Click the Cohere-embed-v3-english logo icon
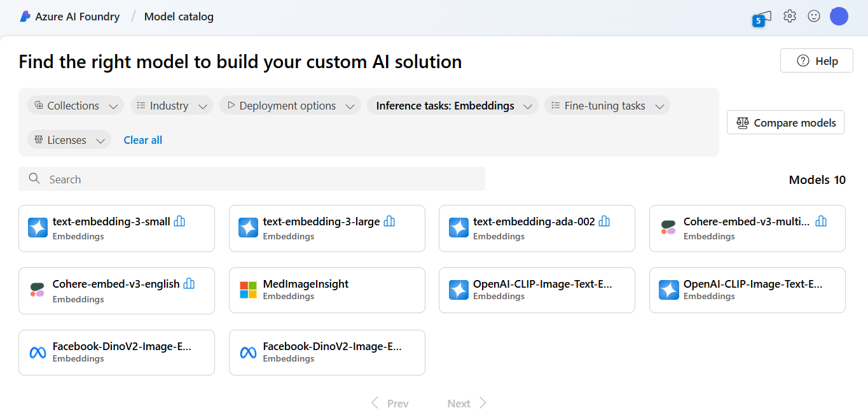 click(x=37, y=290)
